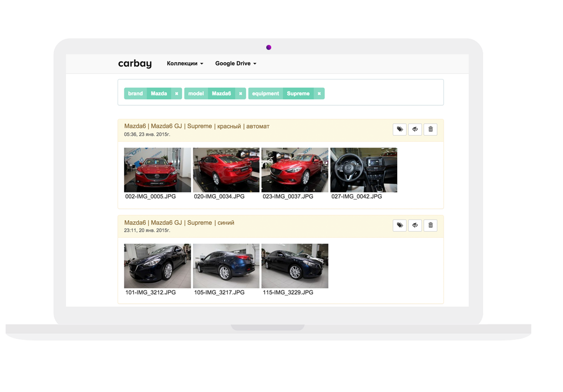The image size is (563, 392).
Task: Click the carbay logo
Action: click(x=135, y=64)
